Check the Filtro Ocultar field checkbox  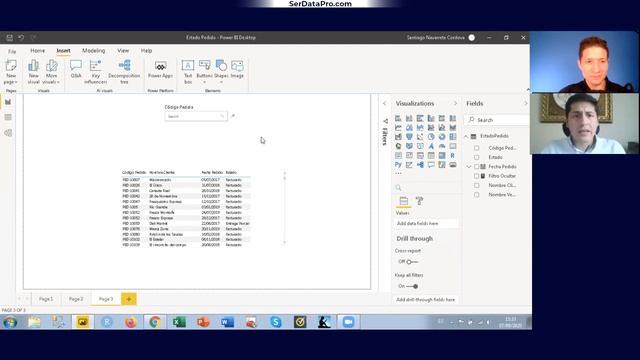(476, 176)
